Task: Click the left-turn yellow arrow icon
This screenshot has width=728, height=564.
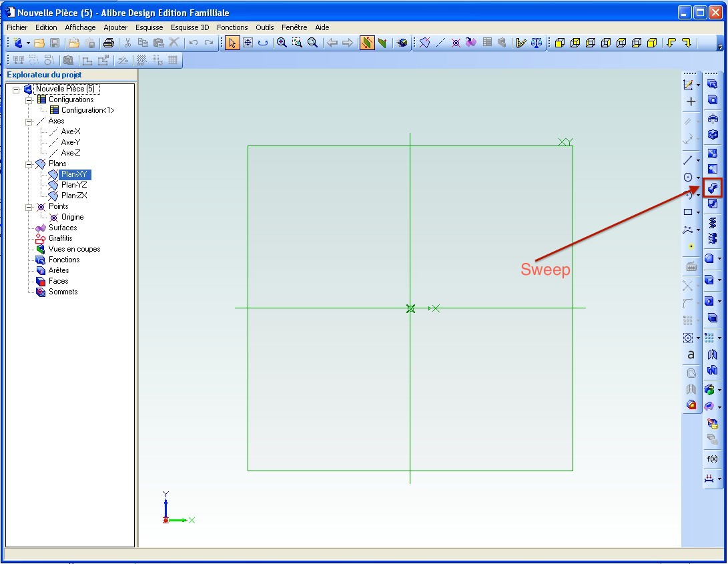Action: click(x=671, y=43)
